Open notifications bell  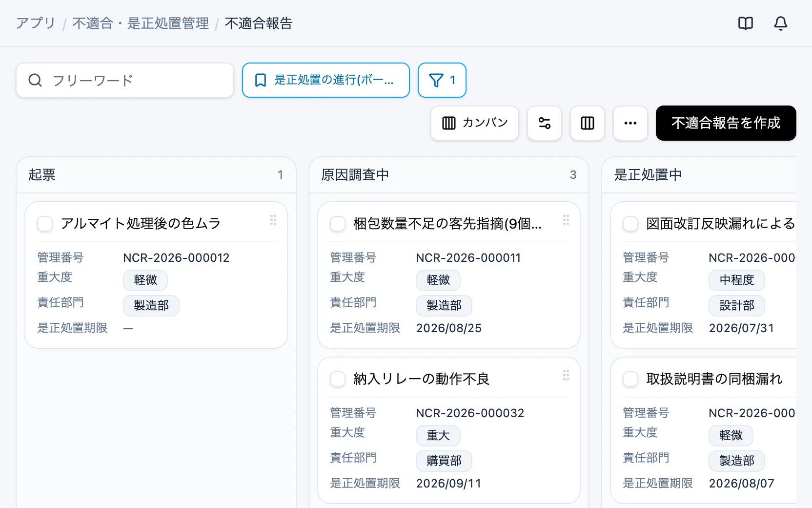(780, 23)
